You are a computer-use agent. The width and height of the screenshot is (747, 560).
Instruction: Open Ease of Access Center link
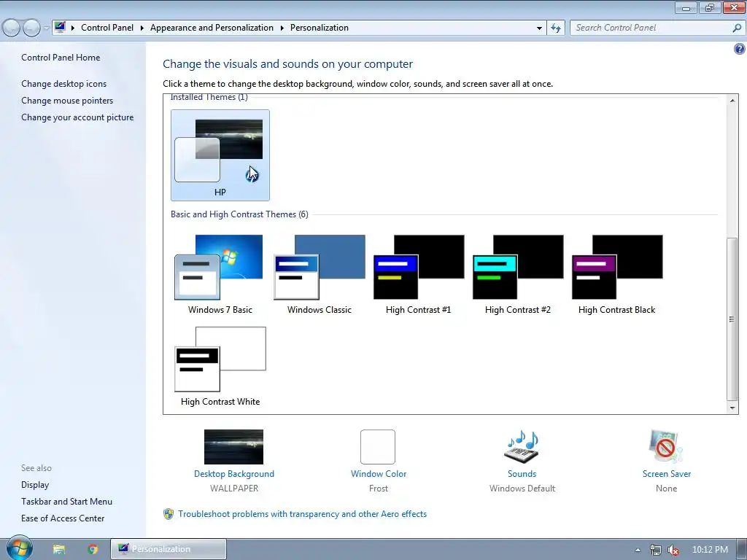[63, 518]
